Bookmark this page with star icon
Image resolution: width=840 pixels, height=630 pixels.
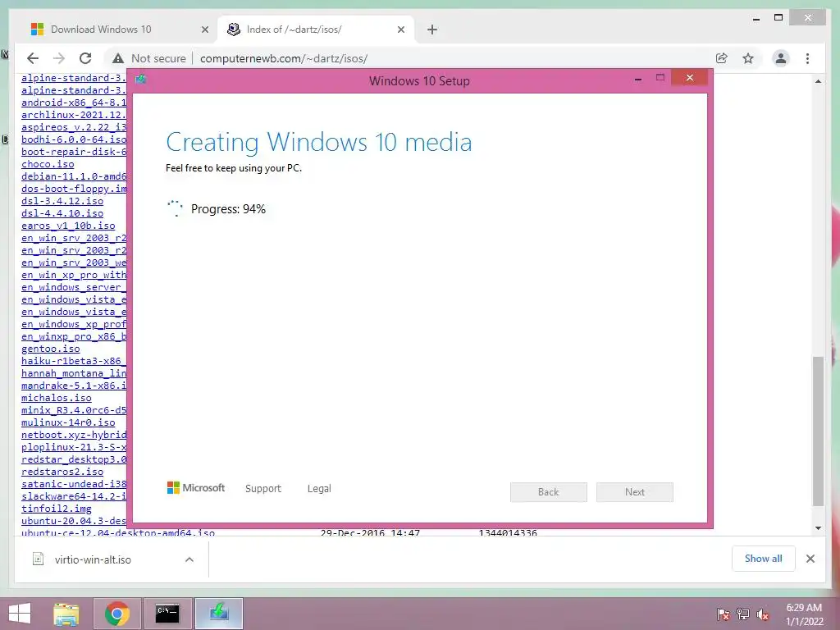point(748,58)
